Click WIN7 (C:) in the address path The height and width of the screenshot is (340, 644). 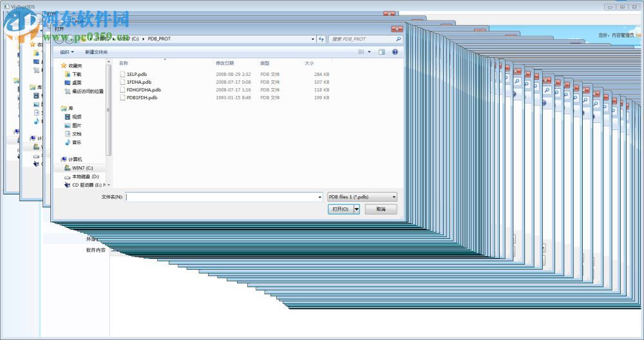[x=128, y=39]
